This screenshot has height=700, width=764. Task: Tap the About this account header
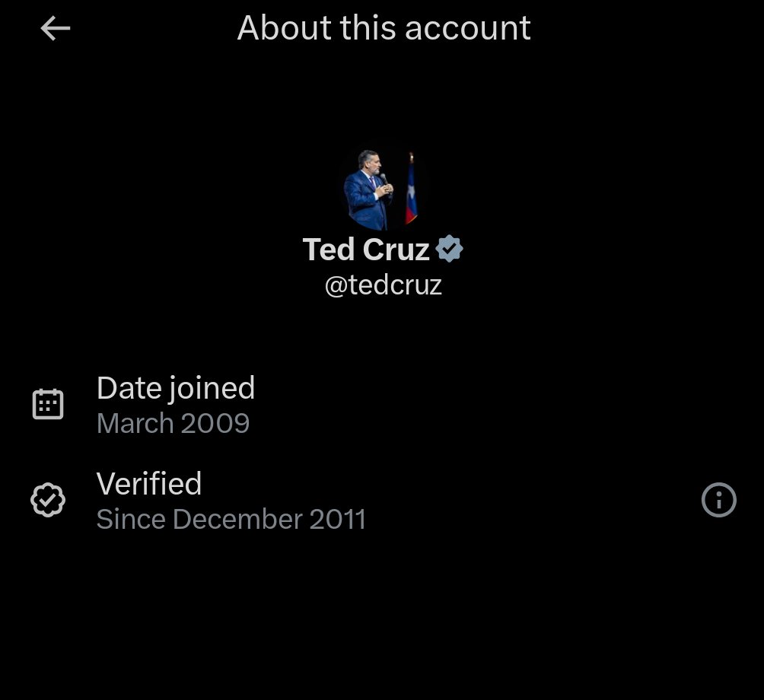pyautogui.click(x=384, y=27)
